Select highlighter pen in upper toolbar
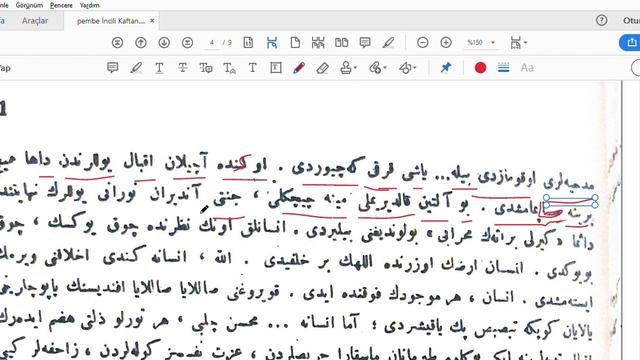The height and width of the screenshot is (360, 640). [x=388, y=42]
